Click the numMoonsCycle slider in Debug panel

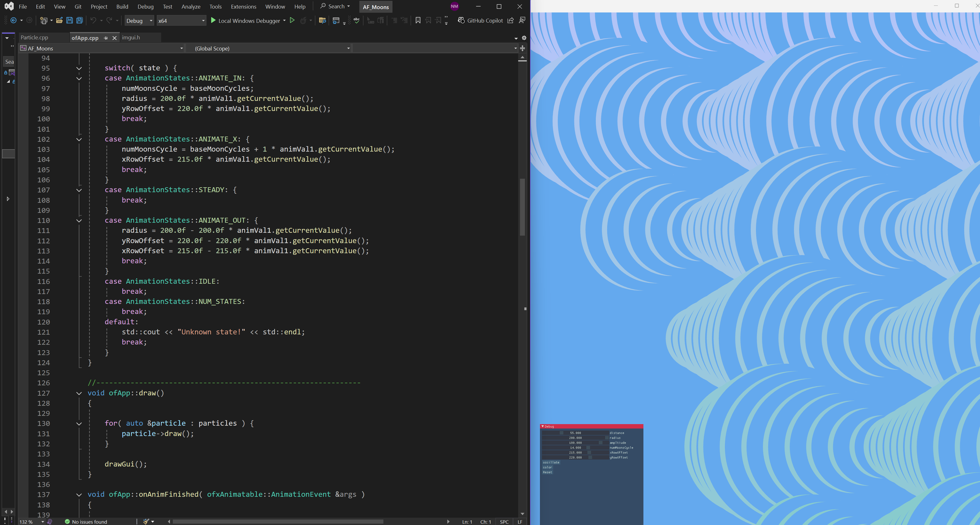(x=575, y=447)
